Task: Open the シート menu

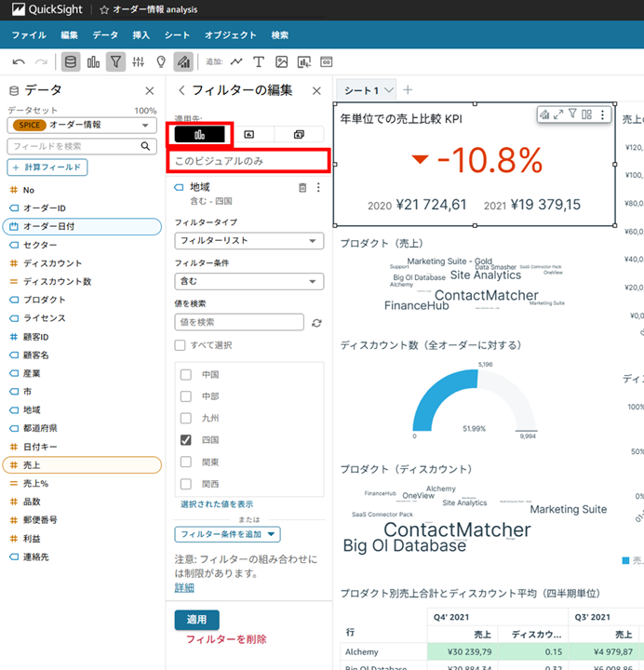Action: 177,35
